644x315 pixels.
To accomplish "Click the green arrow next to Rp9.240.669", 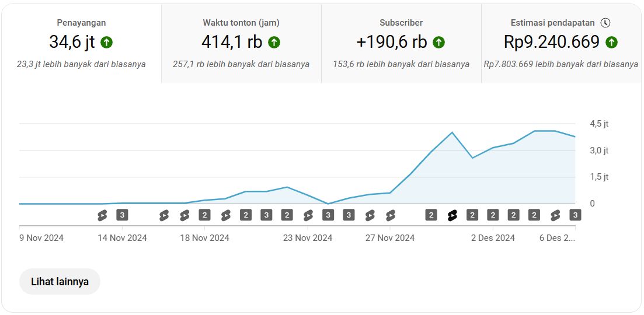I will click(x=611, y=43).
